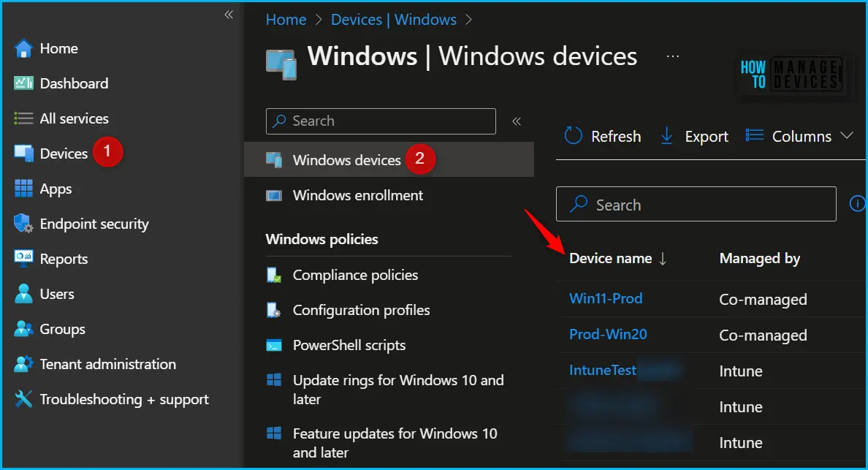Click the Export download arrow icon

coord(667,136)
